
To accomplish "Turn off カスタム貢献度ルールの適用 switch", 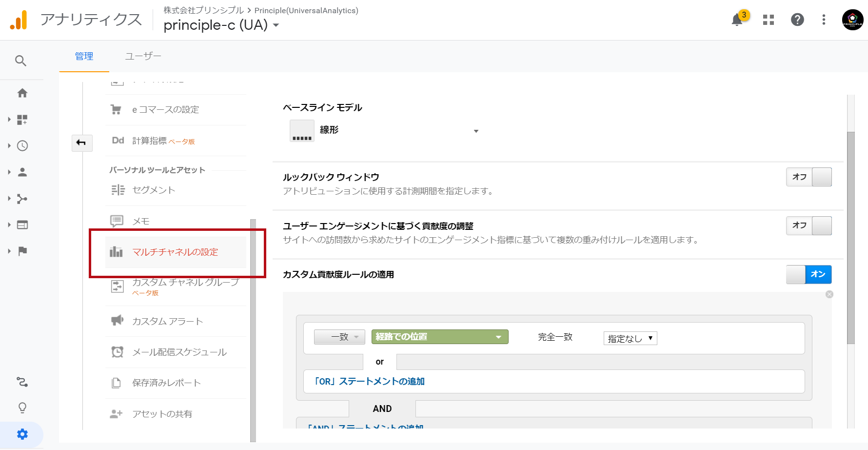I will [x=809, y=274].
